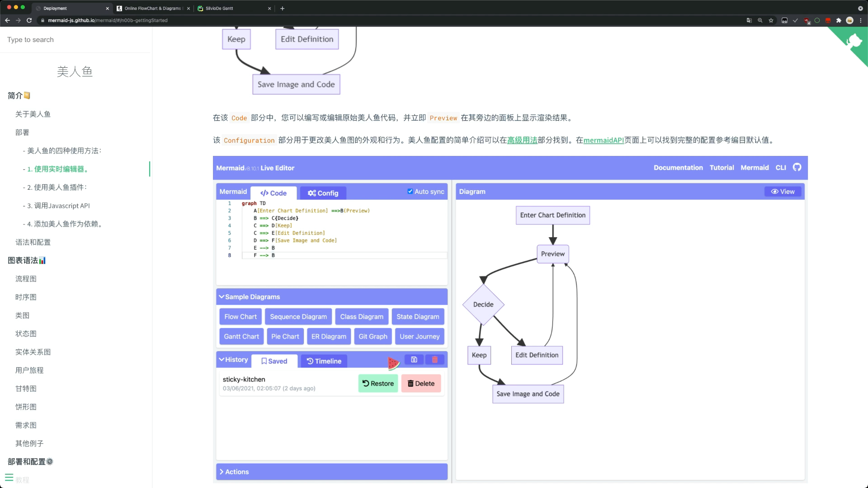This screenshot has width=868, height=488.
Task: Click the GitHub icon in Live Editor header
Action: coord(797,168)
